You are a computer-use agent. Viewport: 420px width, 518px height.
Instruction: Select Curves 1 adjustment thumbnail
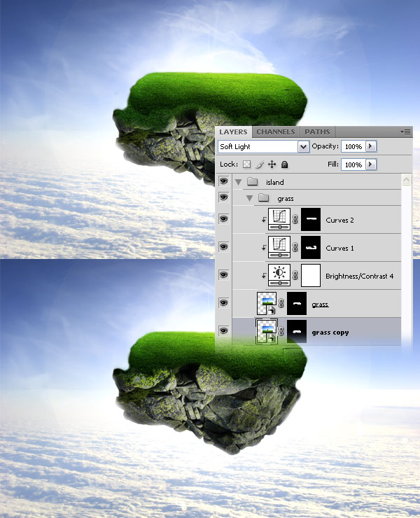(x=279, y=247)
